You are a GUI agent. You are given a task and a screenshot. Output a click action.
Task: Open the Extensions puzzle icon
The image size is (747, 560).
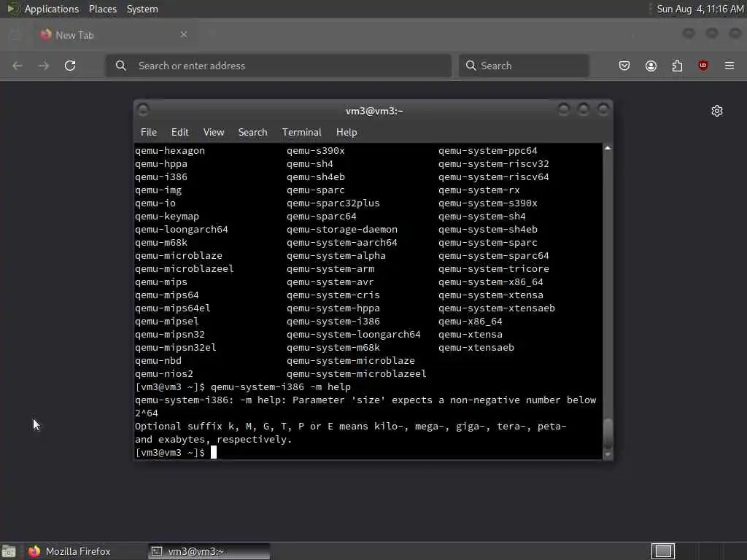677,66
